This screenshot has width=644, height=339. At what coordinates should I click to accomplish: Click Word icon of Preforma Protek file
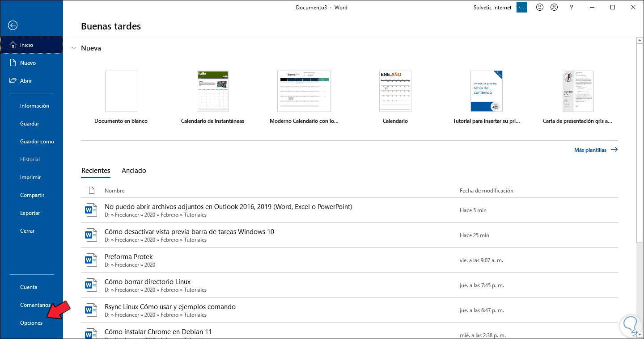(91, 260)
